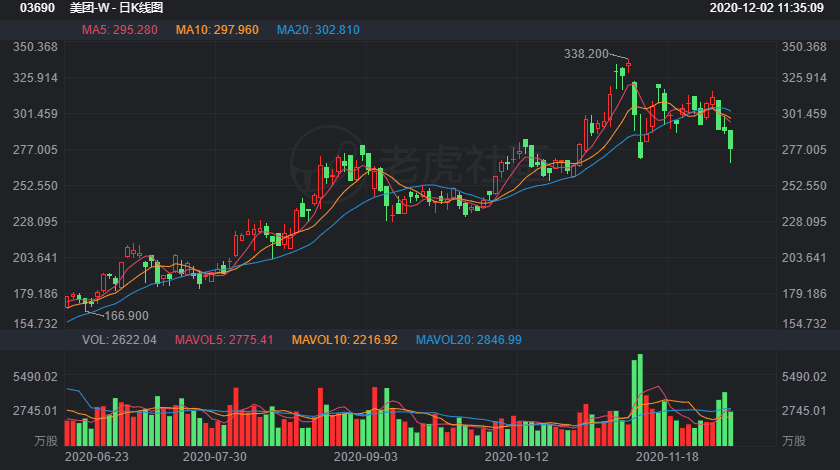Click right axis price 350.368
840x470 pixels.
[x=804, y=47]
